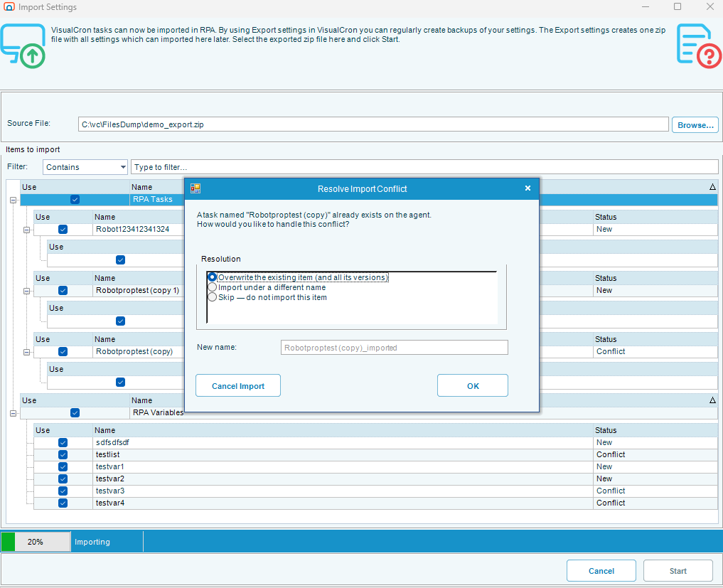Uncheck Use checkbox for testvar3
Image resolution: width=723 pixels, height=588 pixels.
(63, 491)
